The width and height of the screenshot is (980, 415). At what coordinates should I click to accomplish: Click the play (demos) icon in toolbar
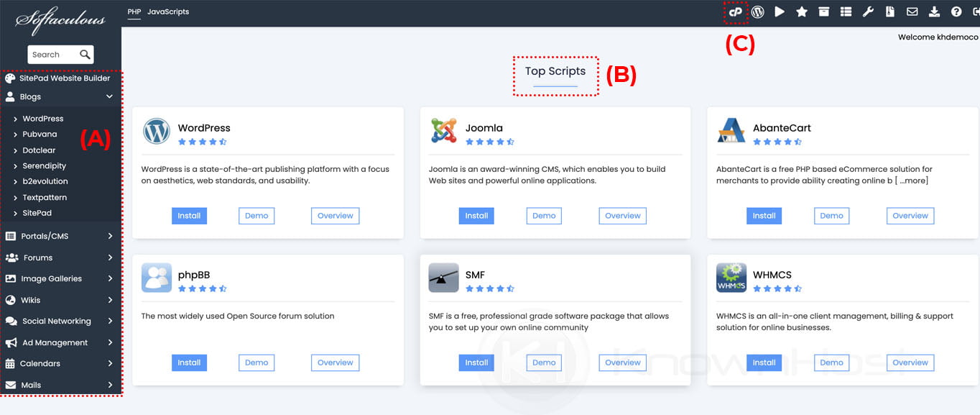click(x=780, y=12)
